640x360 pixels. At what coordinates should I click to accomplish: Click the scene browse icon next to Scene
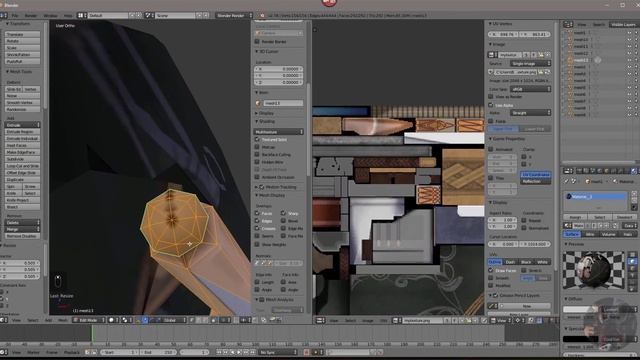(149, 16)
